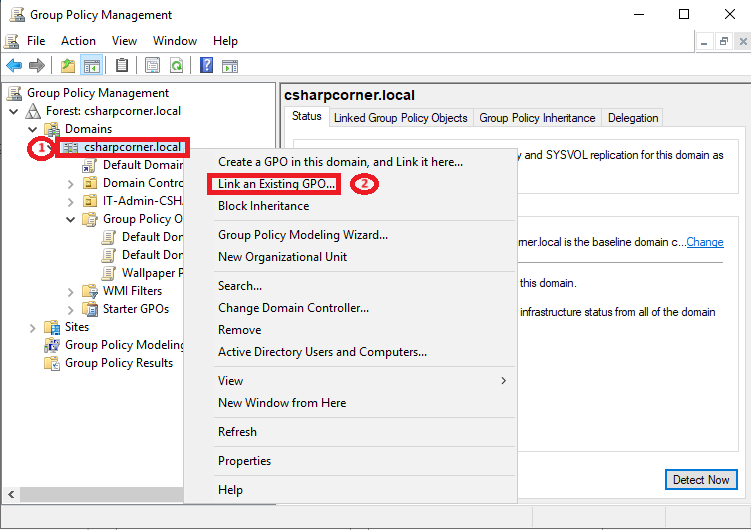Click the Detect Now button

(x=701, y=480)
